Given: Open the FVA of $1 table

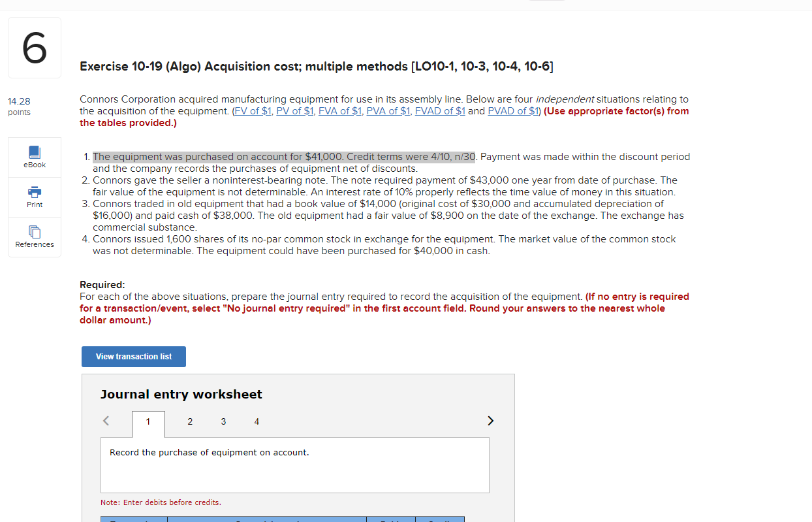Looking at the screenshot, I should click(340, 110).
